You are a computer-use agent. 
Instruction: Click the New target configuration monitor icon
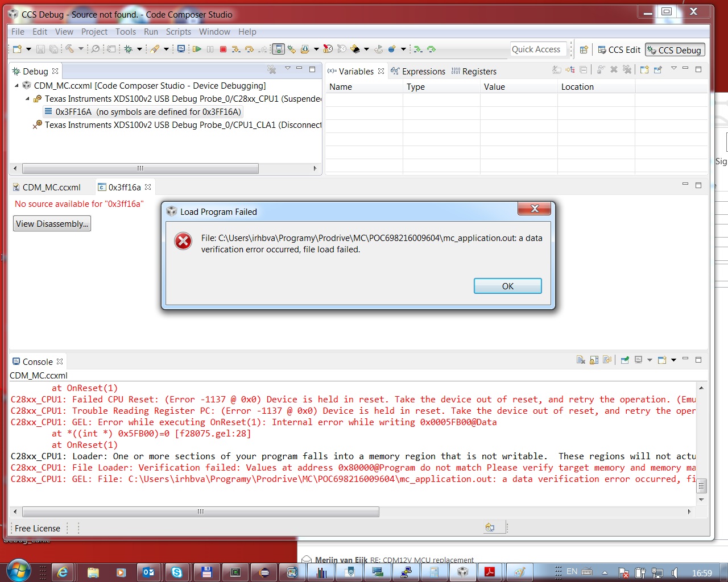181,49
